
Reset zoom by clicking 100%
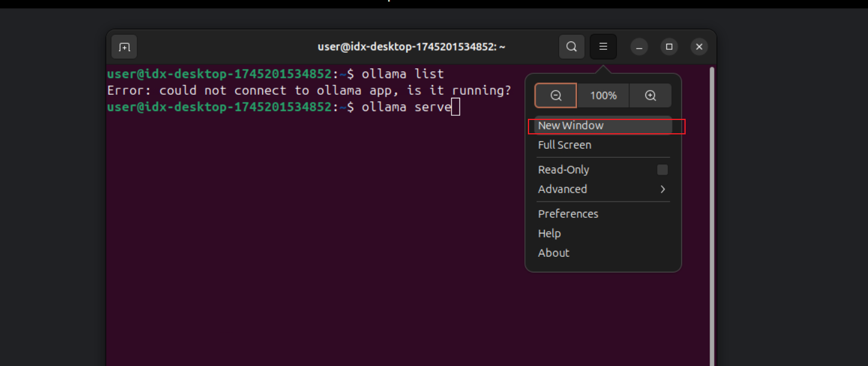(603, 95)
